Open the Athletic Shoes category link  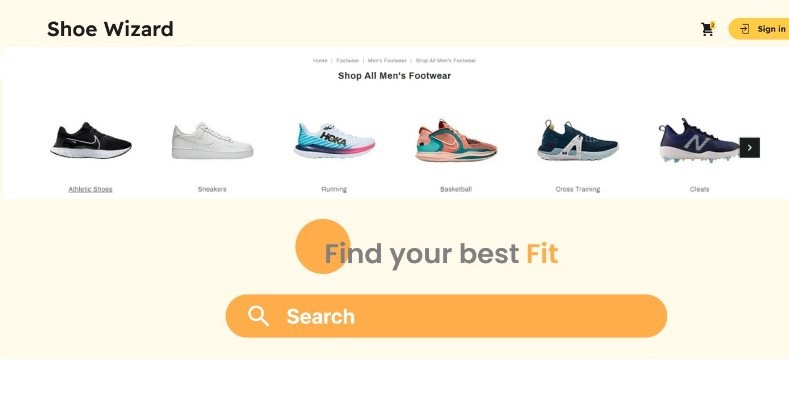coord(91,189)
